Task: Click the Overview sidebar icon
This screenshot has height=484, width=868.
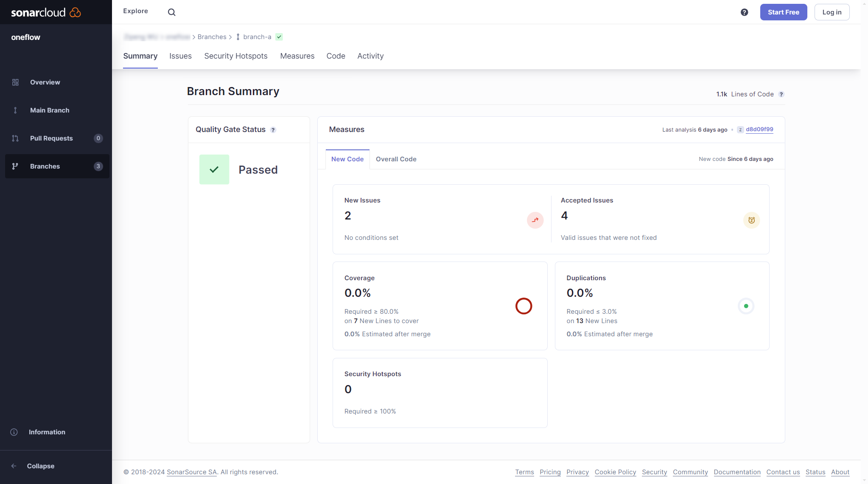Action: (16, 82)
